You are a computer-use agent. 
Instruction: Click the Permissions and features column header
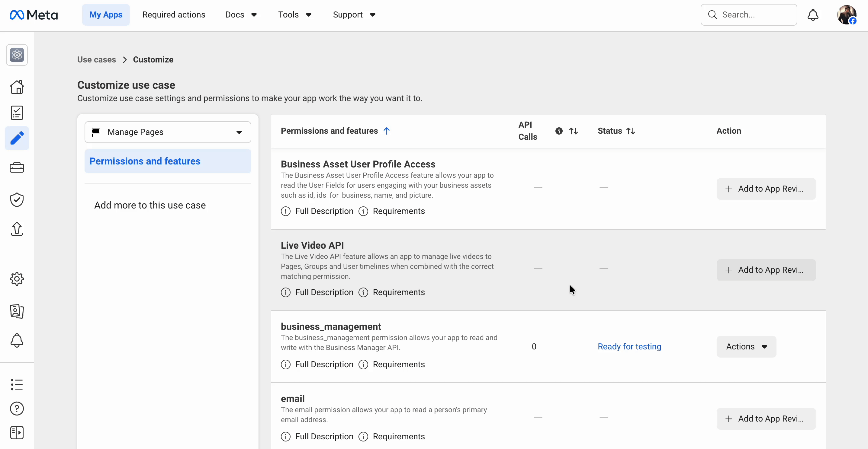[x=329, y=131]
